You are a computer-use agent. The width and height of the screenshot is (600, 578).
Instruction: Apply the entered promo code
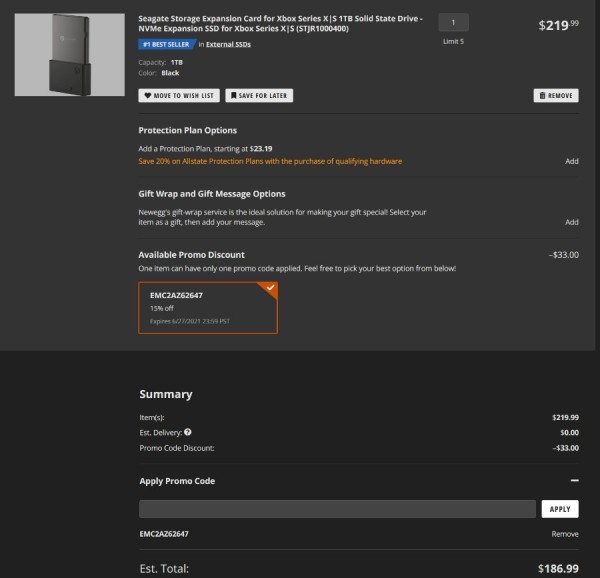point(560,509)
